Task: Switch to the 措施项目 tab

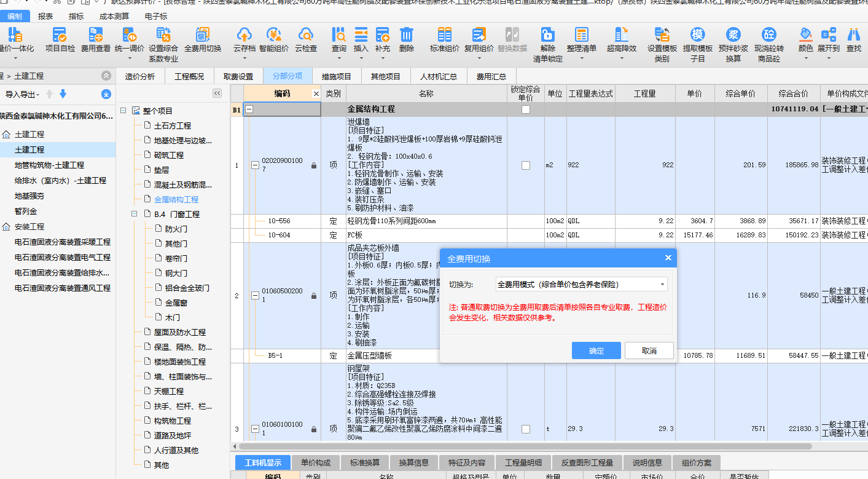Action: [x=336, y=76]
